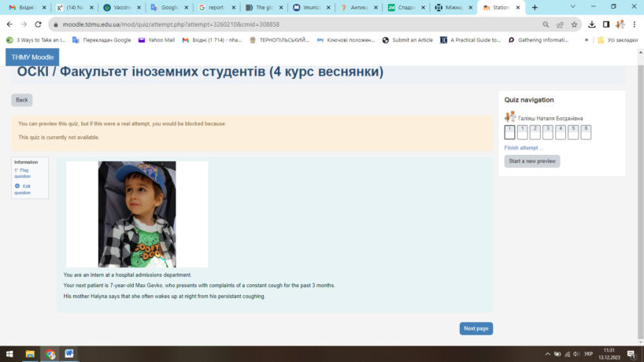Viewport: 644px width, 362px height.
Task: Click the Edit question gear icon
Action: pyautogui.click(x=17, y=186)
